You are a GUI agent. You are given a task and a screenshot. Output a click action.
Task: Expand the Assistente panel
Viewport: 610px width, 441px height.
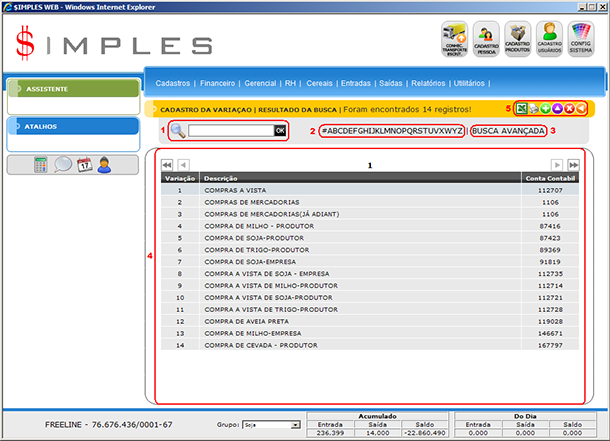pos(69,89)
